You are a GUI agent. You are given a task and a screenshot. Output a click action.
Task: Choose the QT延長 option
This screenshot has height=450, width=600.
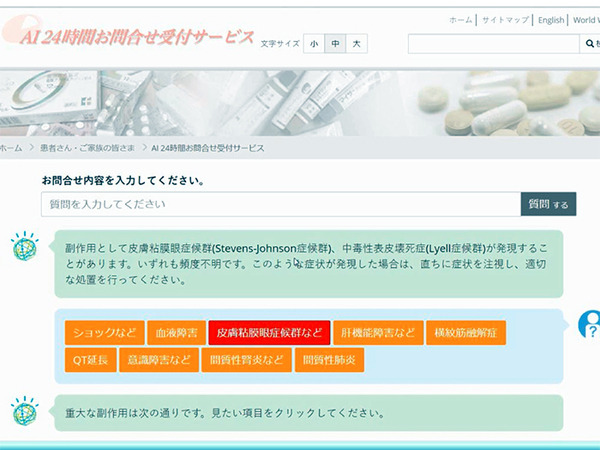pyautogui.click(x=90, y=360)
